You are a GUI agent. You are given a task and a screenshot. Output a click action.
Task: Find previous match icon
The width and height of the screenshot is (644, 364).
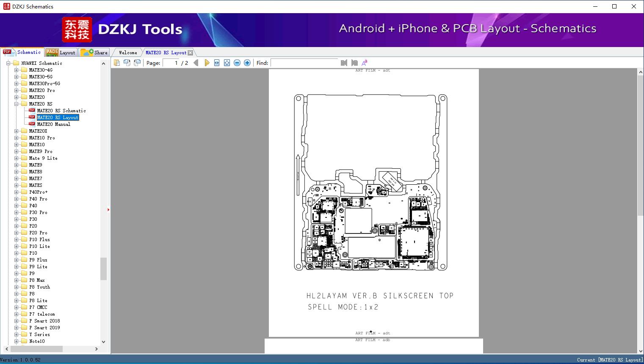[x=344, y=63]
